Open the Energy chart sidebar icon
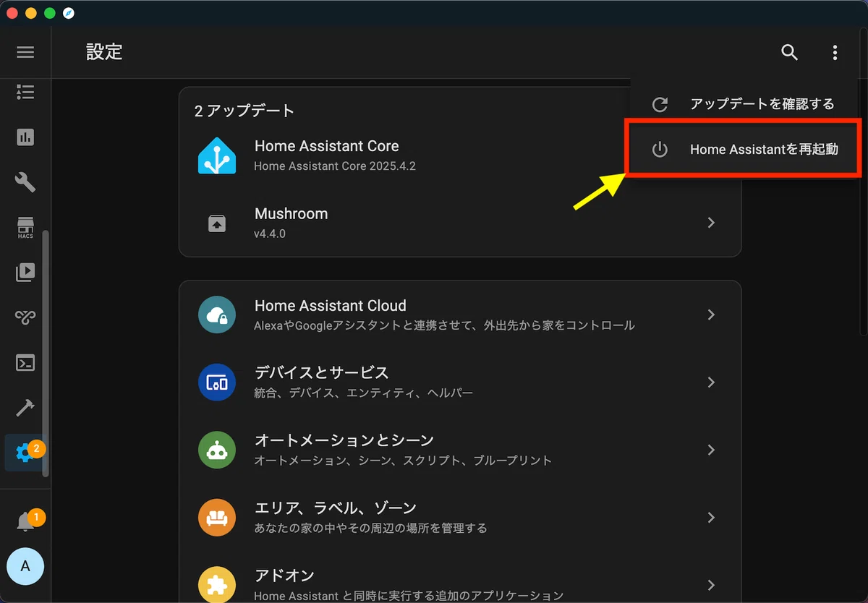 (x=25, y=137)
